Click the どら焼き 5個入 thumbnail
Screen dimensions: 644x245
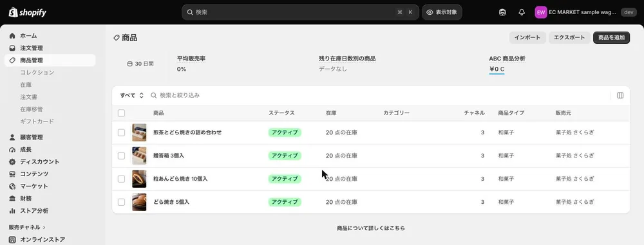(x=139, y=202)
